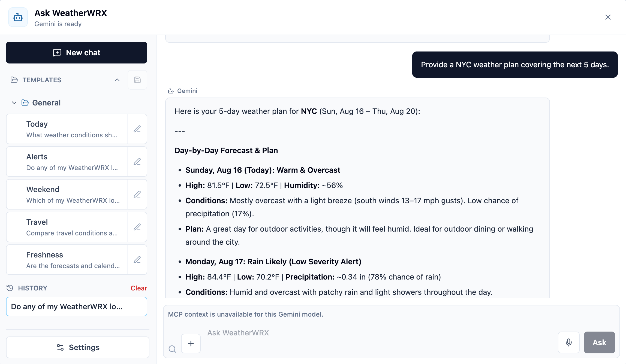Click the Templates folder icon
The image size is (626, 364).
click(14, 80)
